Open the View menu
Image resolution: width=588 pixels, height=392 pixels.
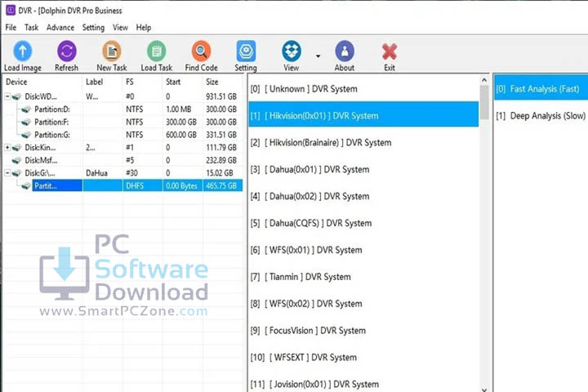[120, 28]
